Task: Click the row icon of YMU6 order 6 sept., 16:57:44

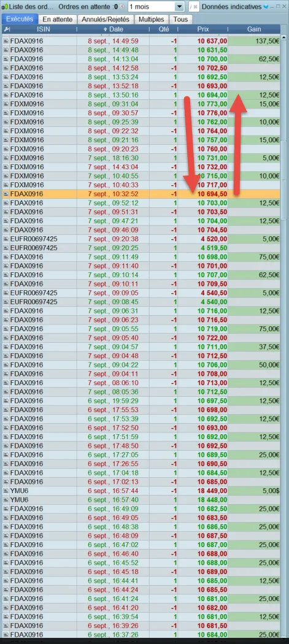Action: (x=6, y=491)
